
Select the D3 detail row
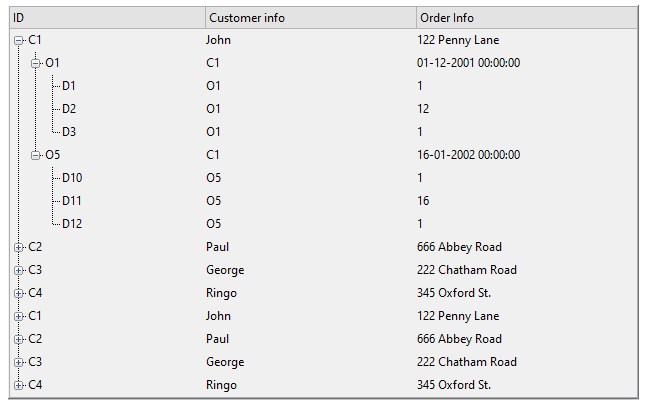[69, 132]
